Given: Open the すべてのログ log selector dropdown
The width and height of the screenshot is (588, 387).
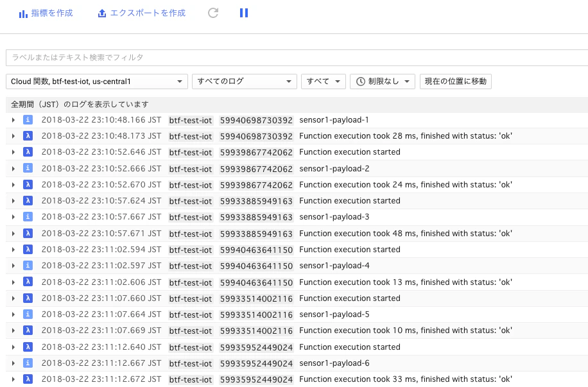Looking at the screenshot, I should click(244, 82).
